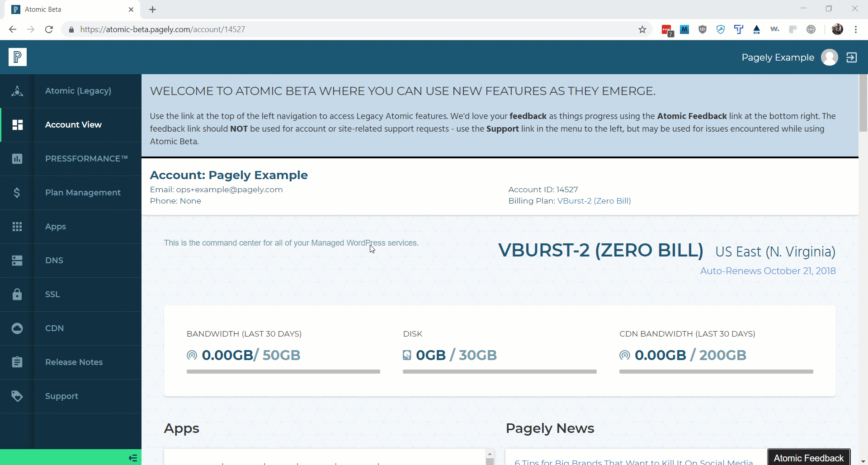The height and width of the screenshot is (465, 868).
Task: Click the US East (N. Virginia) region text
Action: click(775, 251)
